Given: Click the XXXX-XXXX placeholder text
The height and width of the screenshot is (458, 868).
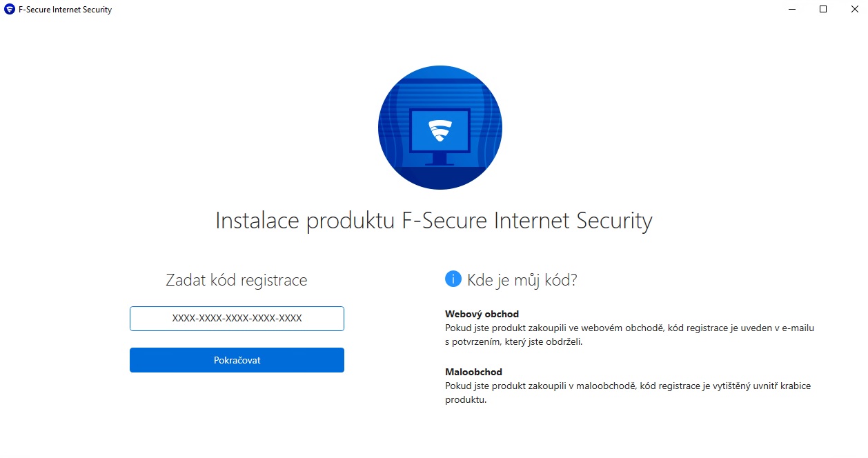Looking at the screenshot, I should click(x=237, y=319).
